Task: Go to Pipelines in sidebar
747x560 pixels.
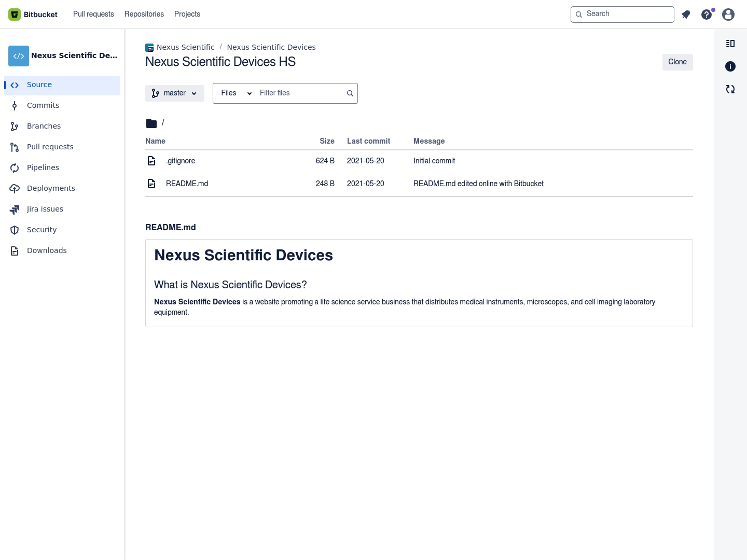Action: 62,168
